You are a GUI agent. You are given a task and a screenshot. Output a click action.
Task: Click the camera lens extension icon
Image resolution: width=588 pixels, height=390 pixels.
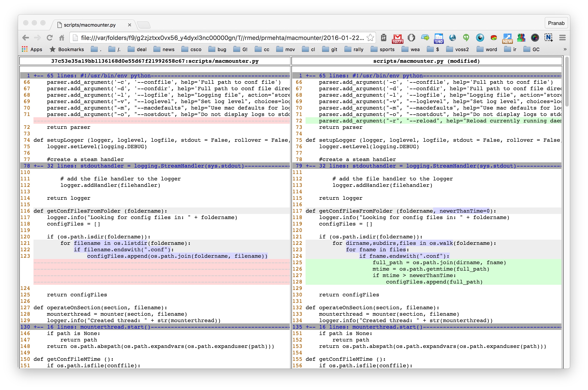[x=535, y=38]
